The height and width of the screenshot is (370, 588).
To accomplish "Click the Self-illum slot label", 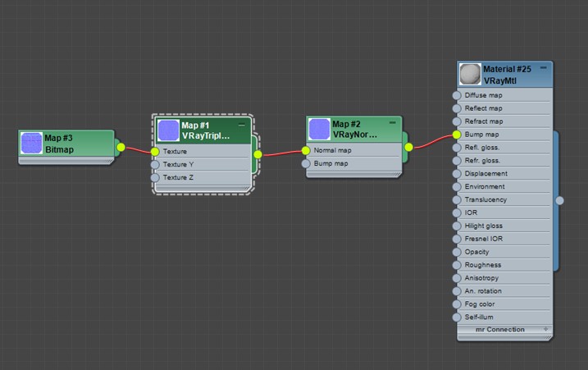I will 479,317.
